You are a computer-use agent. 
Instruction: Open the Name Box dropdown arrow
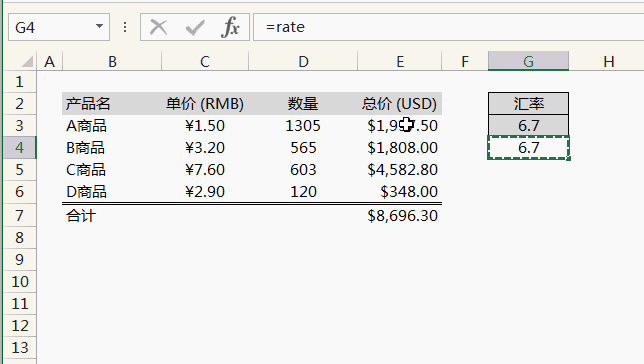click(x=99, y=27)
